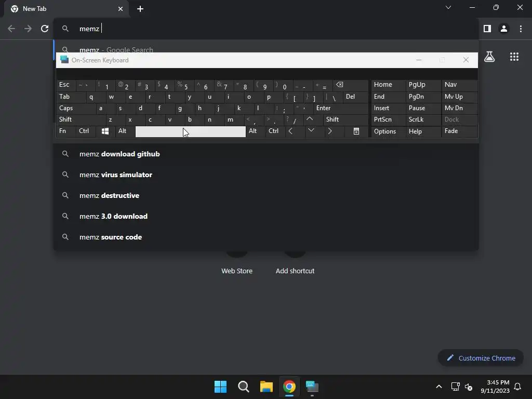Viewport: 532px width, 399px height.
Task: Toggle the Fn key
Action: (x=66, y=131)
